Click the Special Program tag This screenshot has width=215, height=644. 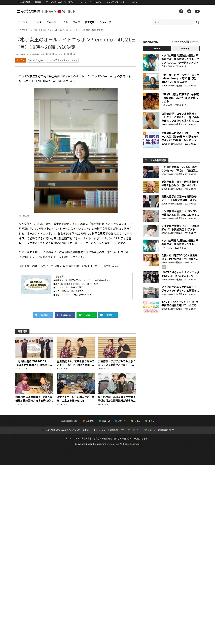[36, 60]
